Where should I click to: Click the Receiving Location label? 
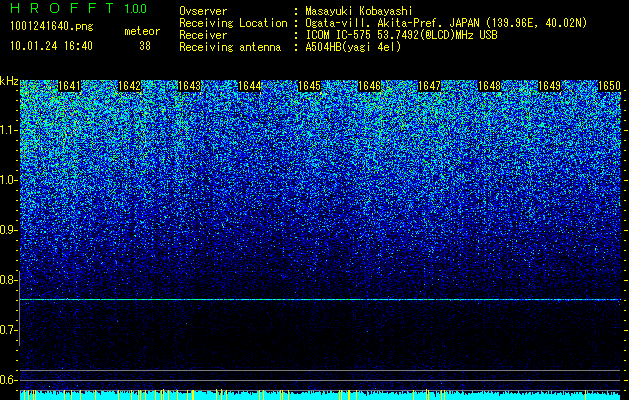click(x=233, y=23)
